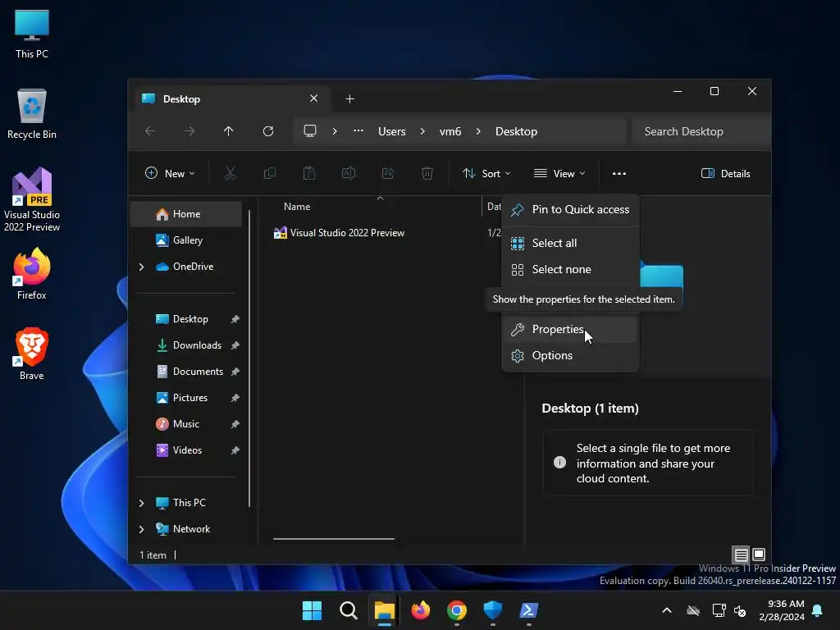Viewport: 840px width, 630px height.
Task: Open the clock and date flyout
Action: coord(782,610)
